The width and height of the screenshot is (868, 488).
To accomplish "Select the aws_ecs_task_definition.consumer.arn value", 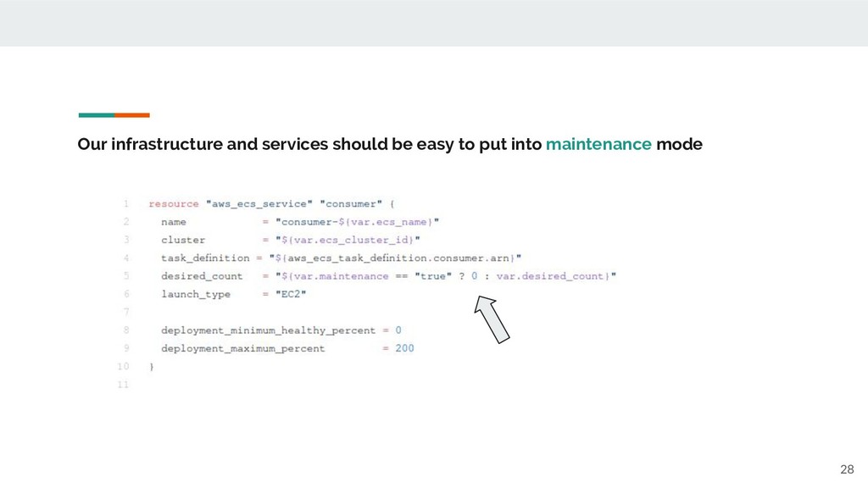I will 395,258.
